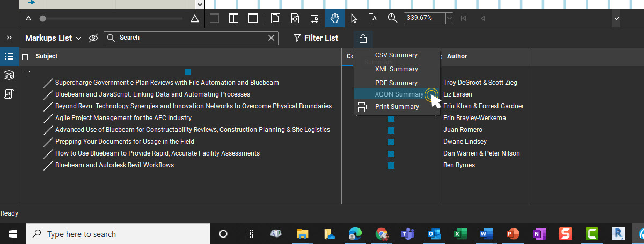Expand the sidebar with double chevron
The height and width of the screenshot is (244, 644).
(9, 38)
